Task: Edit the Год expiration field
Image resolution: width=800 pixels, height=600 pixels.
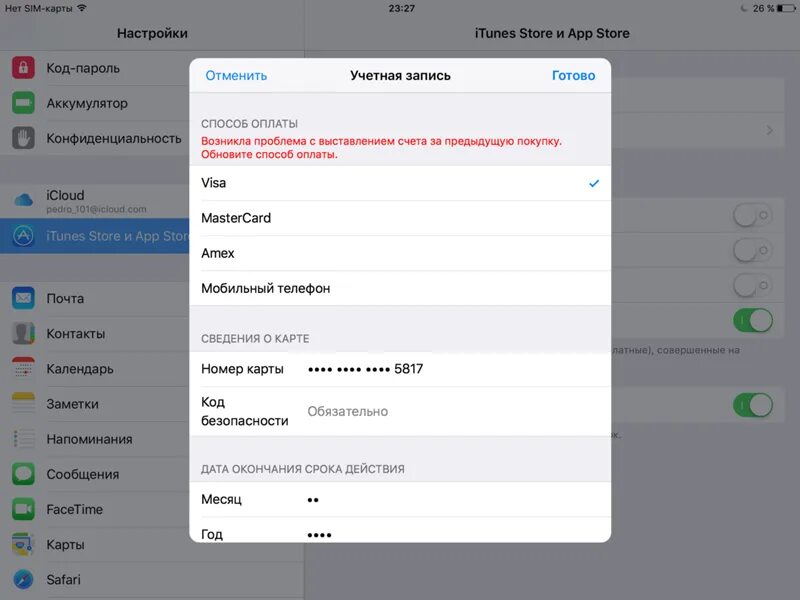Action: point(400,531)
